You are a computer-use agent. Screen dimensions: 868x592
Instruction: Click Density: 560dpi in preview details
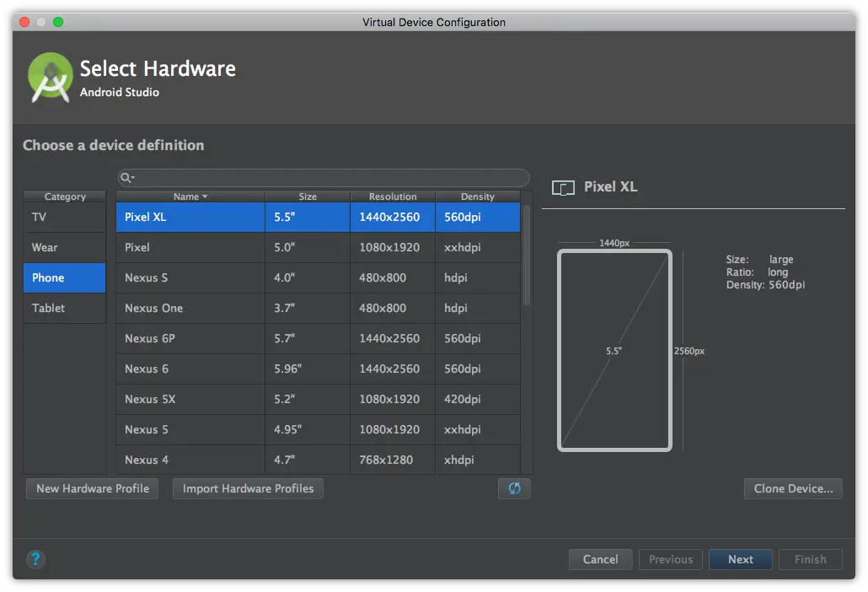[765, 285]
